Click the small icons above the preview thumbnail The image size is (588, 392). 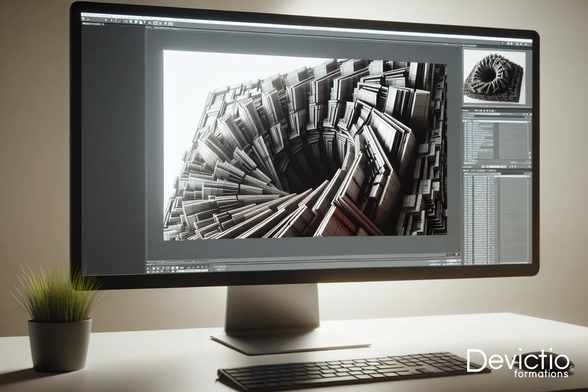514,44
